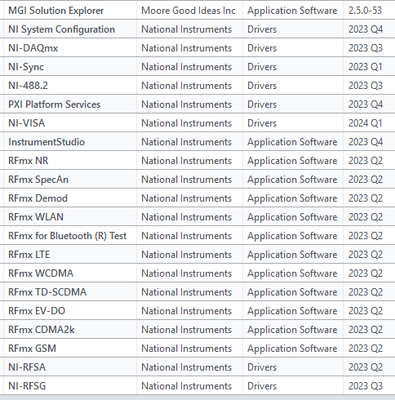This screenshot has width=395, height=400.
Task: Click the NI-VISA product name
Action: (26, 123)
